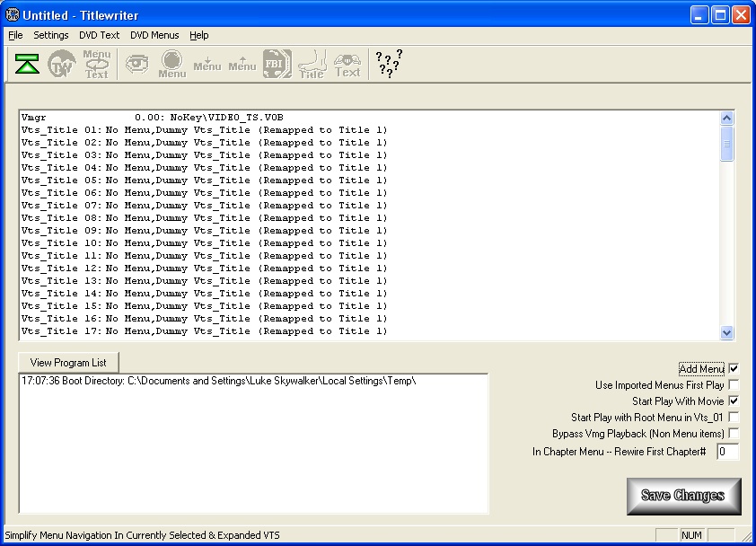The width and height of the screenshot is (756, 546).
Task: Click the winged Text toolbar icon
Action: tap(347, 65)
